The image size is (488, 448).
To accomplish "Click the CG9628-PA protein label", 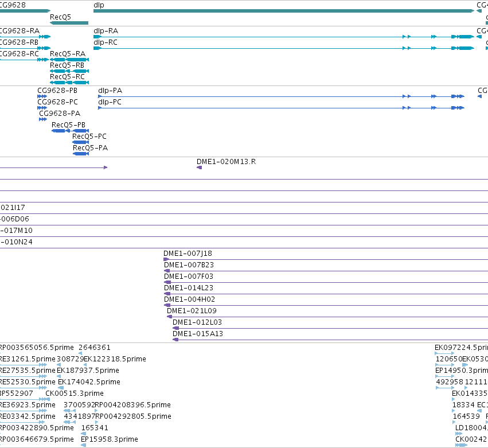I will coord(60,114).
